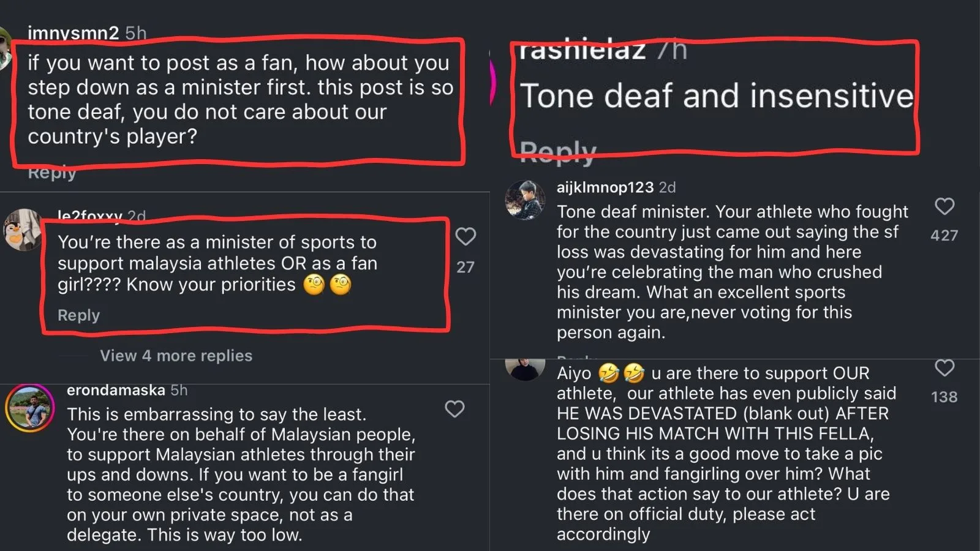Screen dimensions: 980x551
Task: Reply to rashielaz's 'Tone deaf and insensitive'
Action: point(558,152)
